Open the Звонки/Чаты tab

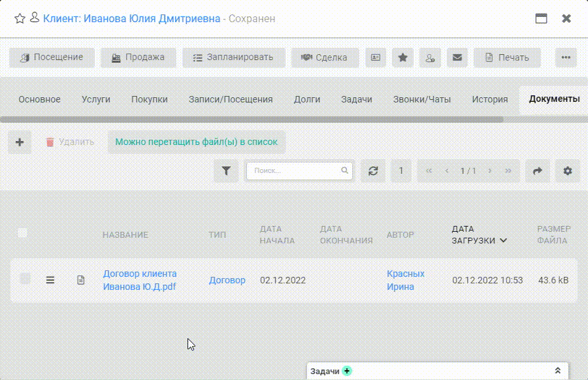tap(422, 99)
